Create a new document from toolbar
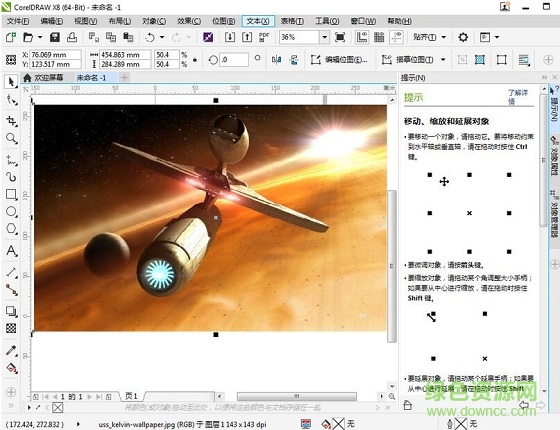 click(x=11, y=37)
